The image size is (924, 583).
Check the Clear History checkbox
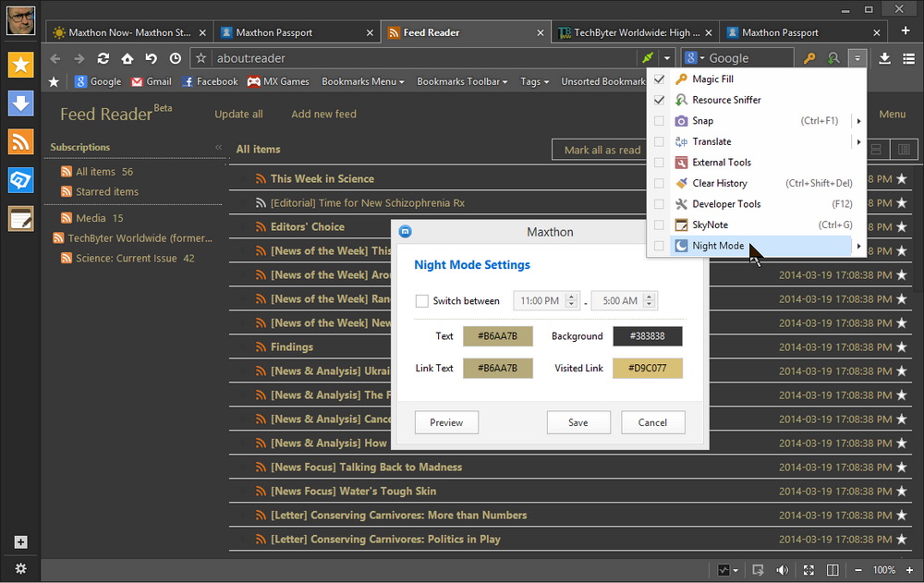tap(659, 183)
